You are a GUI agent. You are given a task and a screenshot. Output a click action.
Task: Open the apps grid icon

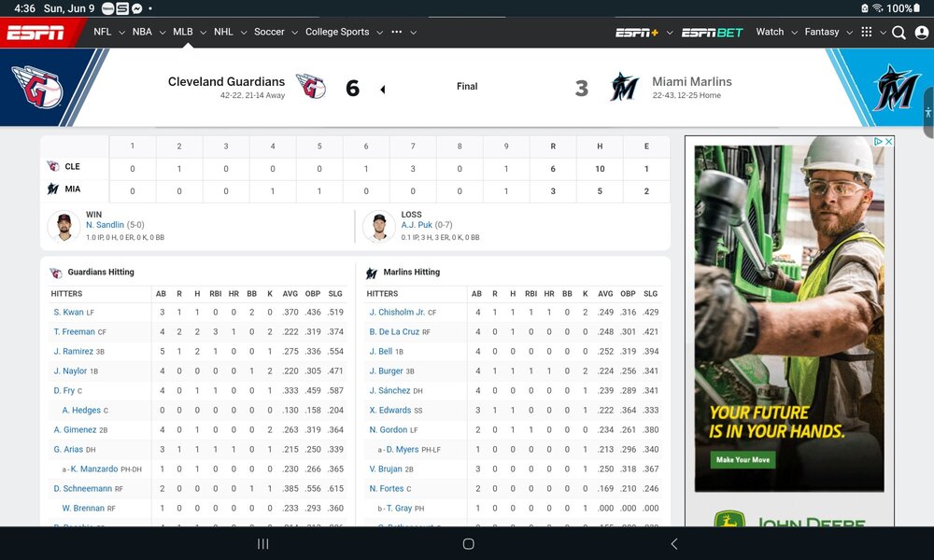click(x=867, y=32)
